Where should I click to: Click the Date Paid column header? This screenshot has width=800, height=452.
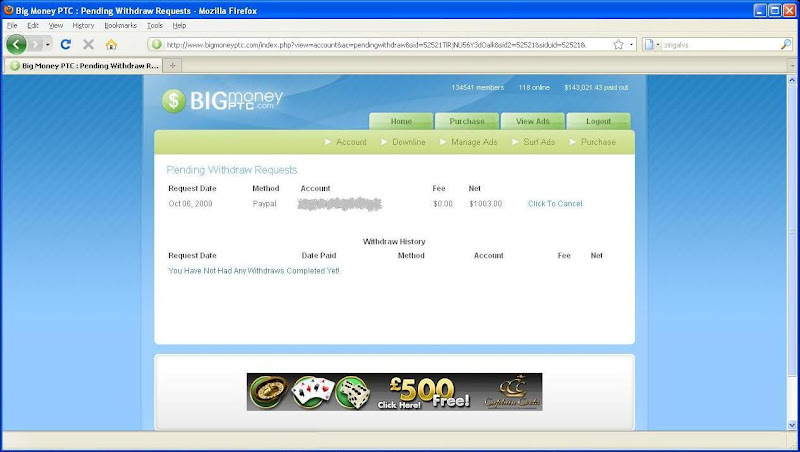pyautogui.click(x=319, y=256)
